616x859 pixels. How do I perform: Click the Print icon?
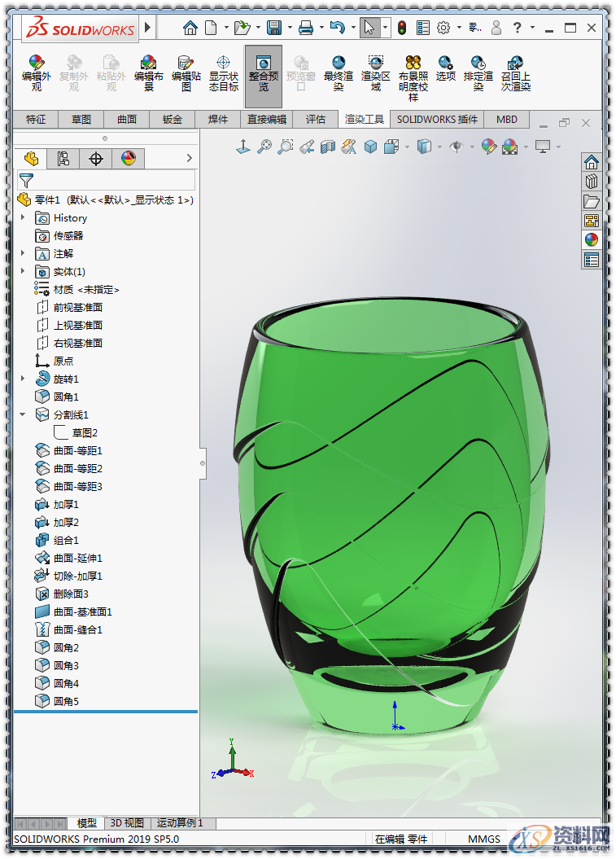click(306, 28)
